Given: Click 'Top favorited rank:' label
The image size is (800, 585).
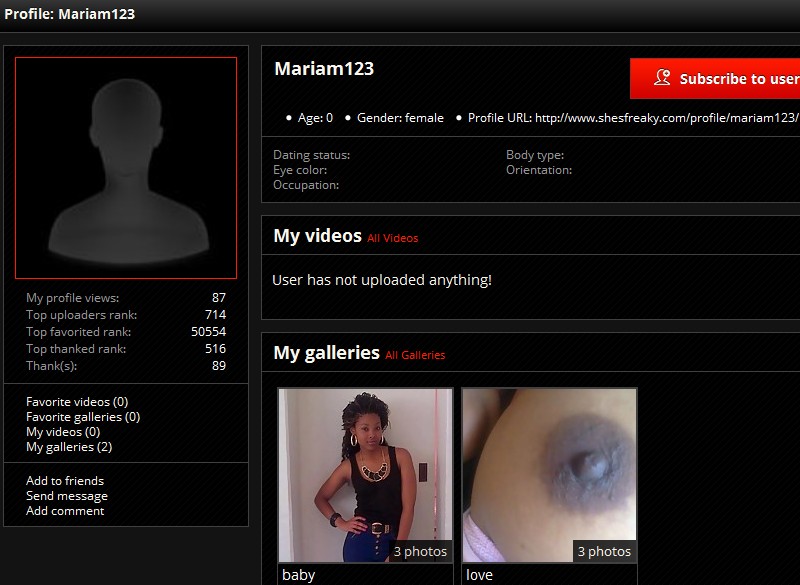Looking at the screenshot, I should [x=79, y=332].
